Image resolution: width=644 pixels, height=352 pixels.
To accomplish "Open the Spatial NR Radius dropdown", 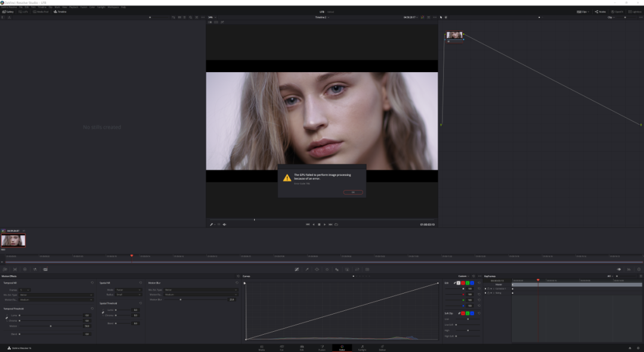I will [129, 295].
